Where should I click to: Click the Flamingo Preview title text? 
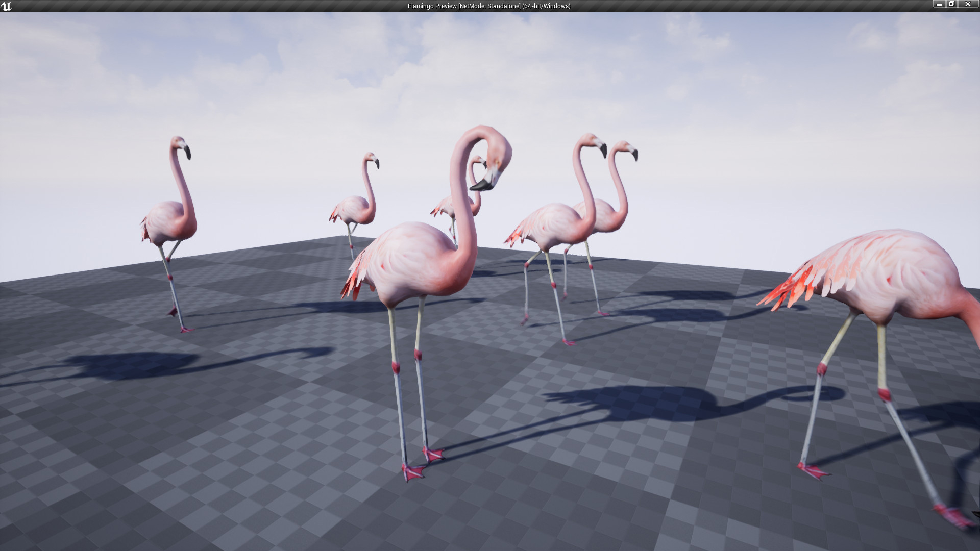point(489,6)
